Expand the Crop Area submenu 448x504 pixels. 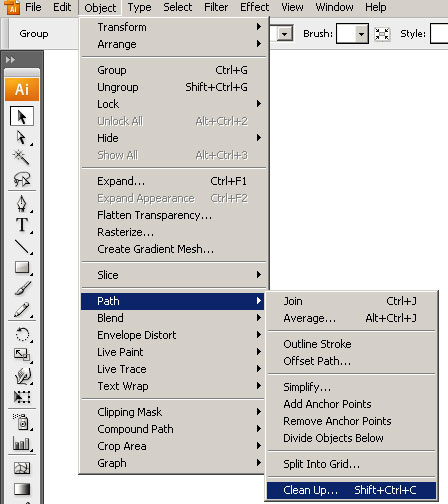point(173,446)
